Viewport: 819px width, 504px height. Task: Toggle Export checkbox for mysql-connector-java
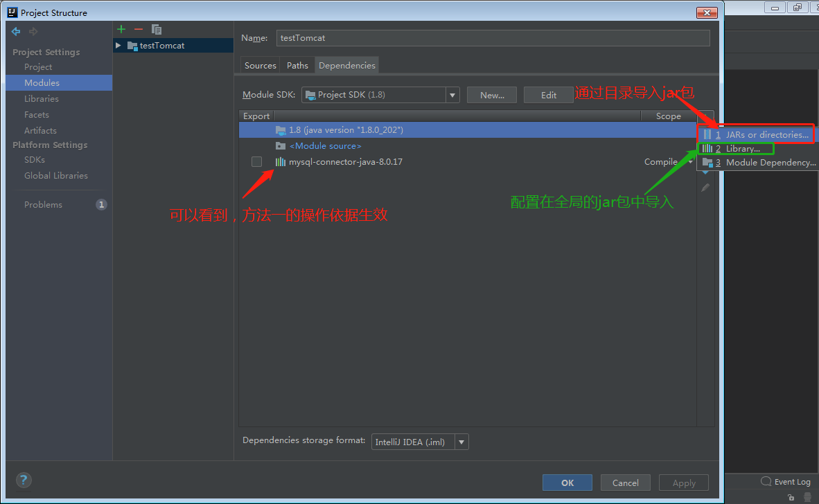256,162
